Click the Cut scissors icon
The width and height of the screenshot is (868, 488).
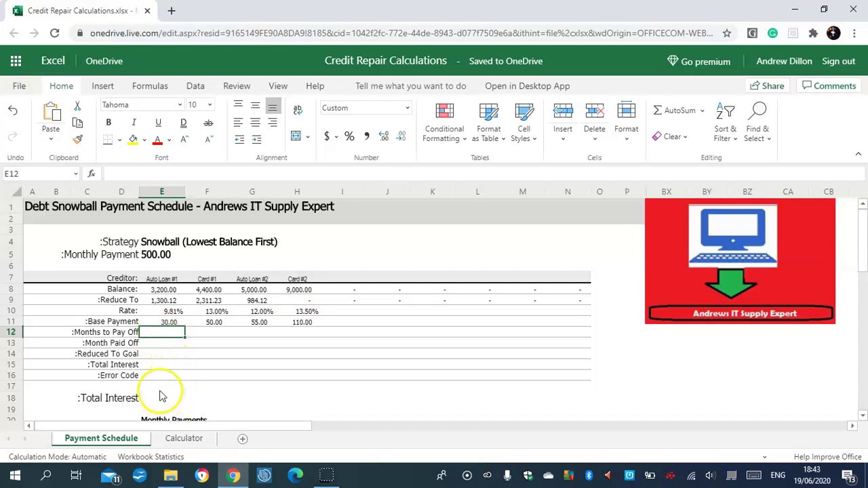(77, 106)
